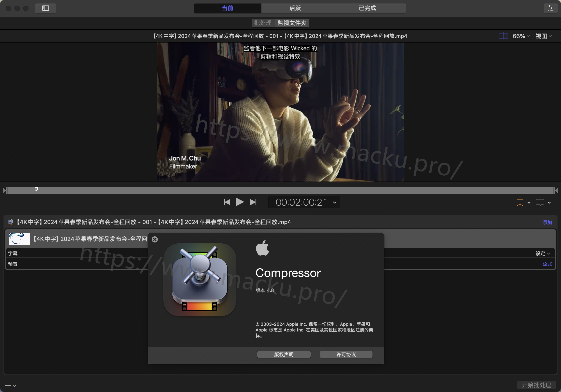The image size is (561, 392).
Task: Open the captions options chevron
Action: (x=549, y=203)
